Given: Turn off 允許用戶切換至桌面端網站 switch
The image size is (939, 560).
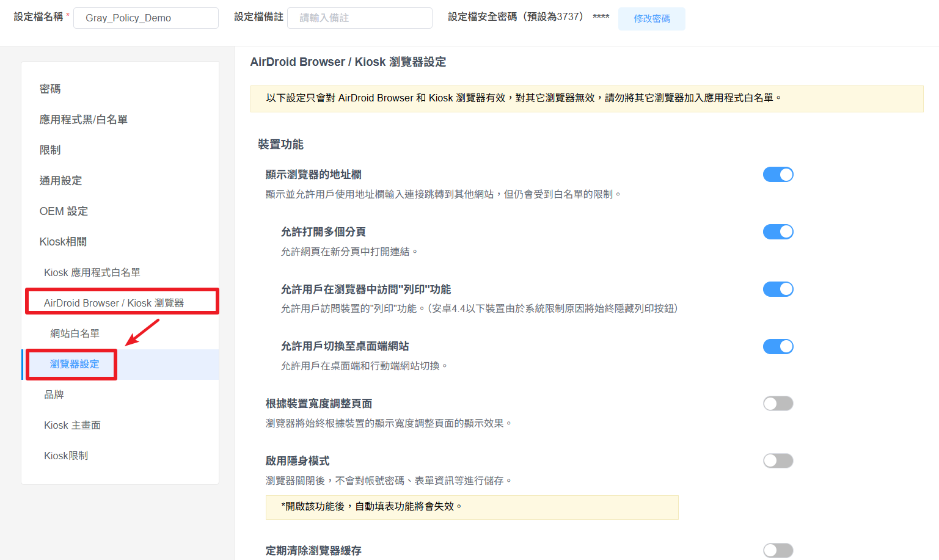Looking at the screenshot, I should [778, 347].
